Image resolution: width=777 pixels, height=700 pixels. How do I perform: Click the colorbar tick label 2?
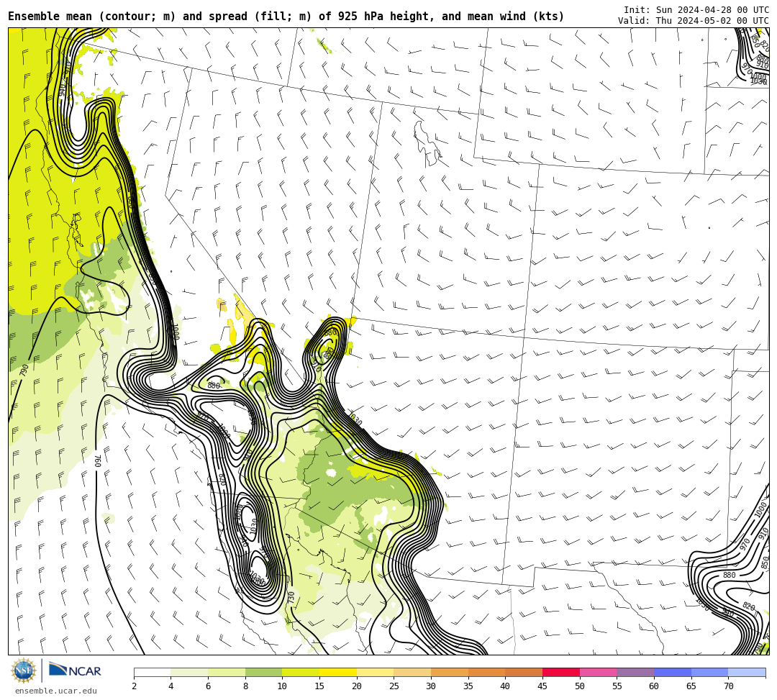tap(134, 686)
